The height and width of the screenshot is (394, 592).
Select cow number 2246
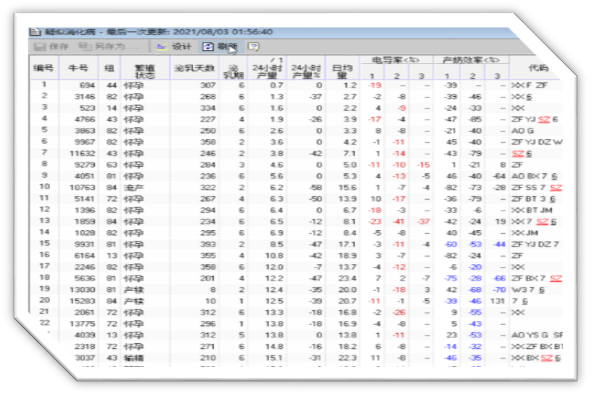[x=85, y=267]
